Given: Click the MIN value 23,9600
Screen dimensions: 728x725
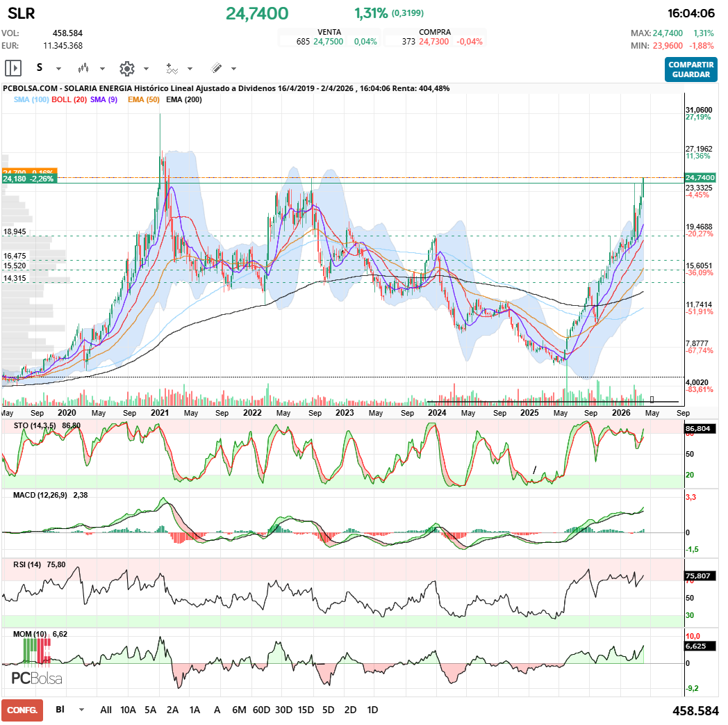Looking at the screenshot, I should pos(668,45).
